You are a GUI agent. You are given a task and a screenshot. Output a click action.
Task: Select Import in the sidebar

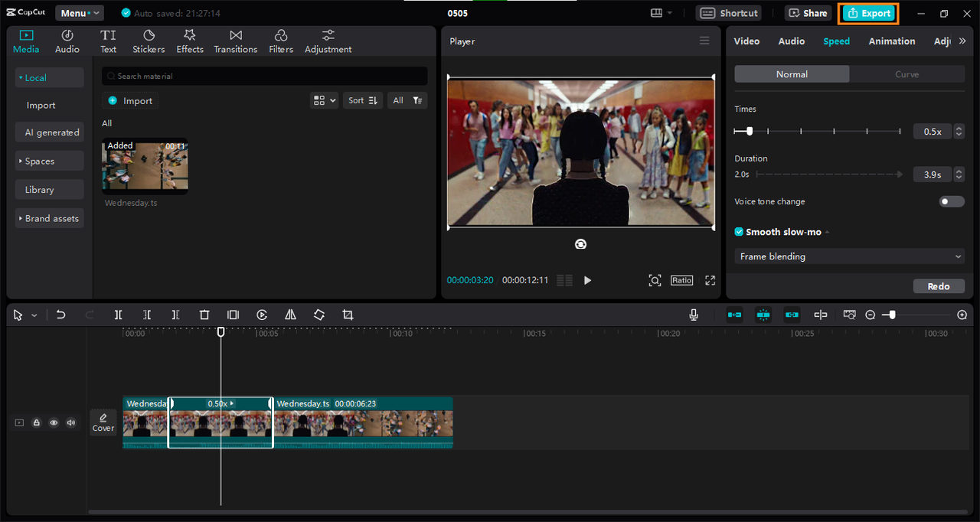(x=41, y=105)
